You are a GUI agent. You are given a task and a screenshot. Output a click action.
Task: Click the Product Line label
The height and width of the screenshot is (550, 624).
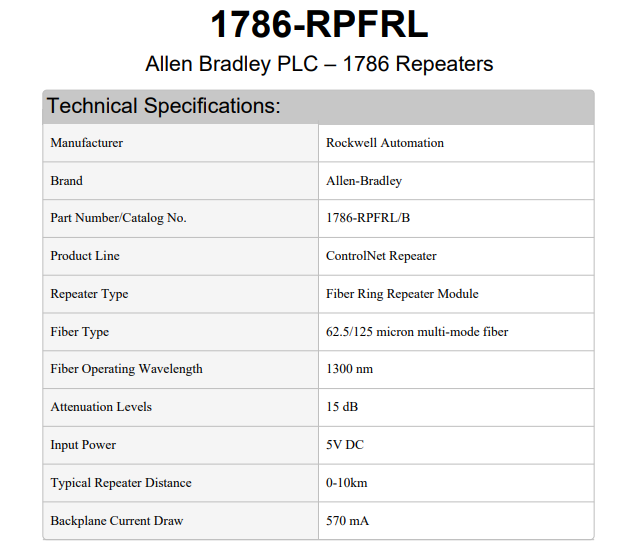85,255
